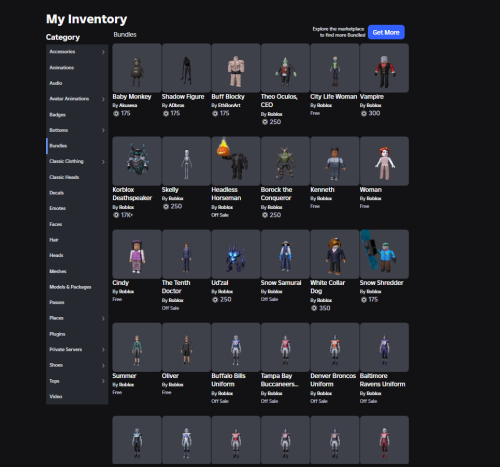The height and width of the screenshot is (467, 500).
Task: Click The Tenth Doctor thumbnail
Action: 186,254
